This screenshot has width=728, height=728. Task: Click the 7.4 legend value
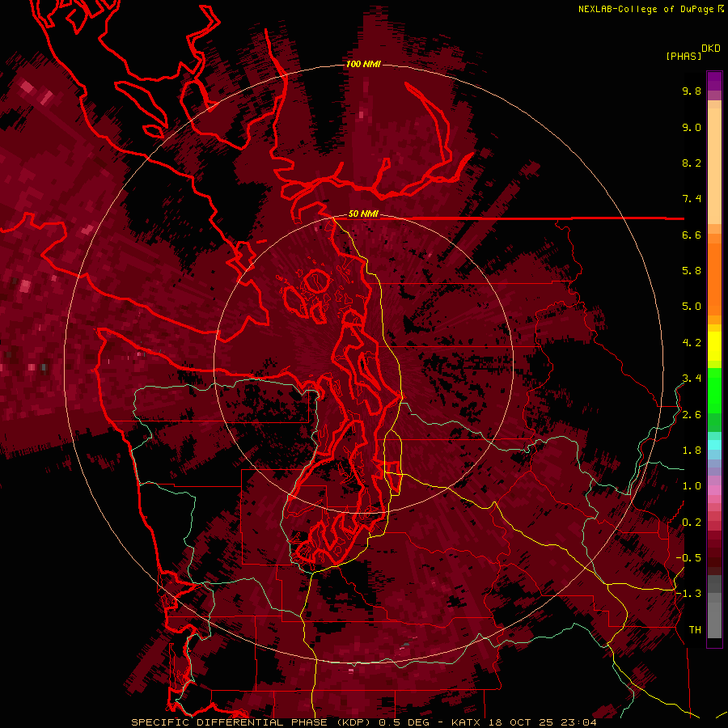[x=692, y=199]
